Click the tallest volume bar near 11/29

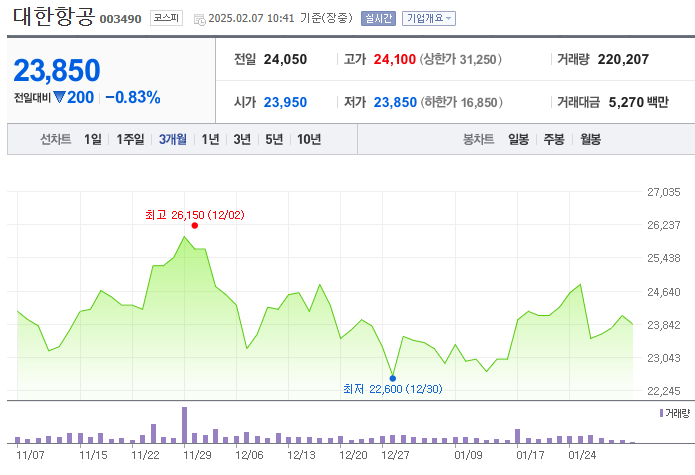coord(184,425)
